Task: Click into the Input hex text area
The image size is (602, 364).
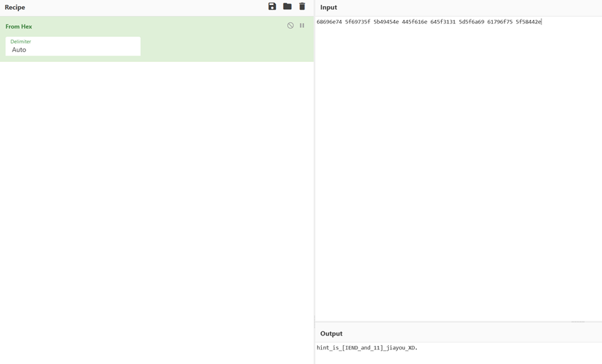Action: point(458,168)
